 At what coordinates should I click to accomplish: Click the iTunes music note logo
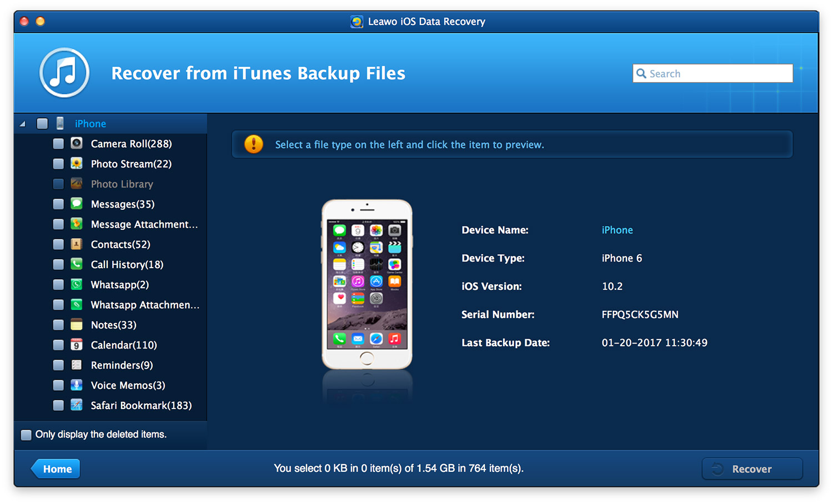click(64, 73)
